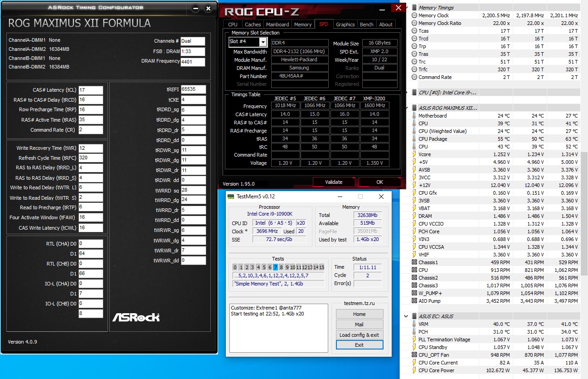The width and height of the screenshot is (588, 379).
Task: Open the Caches tab
Action: [253, 25]
